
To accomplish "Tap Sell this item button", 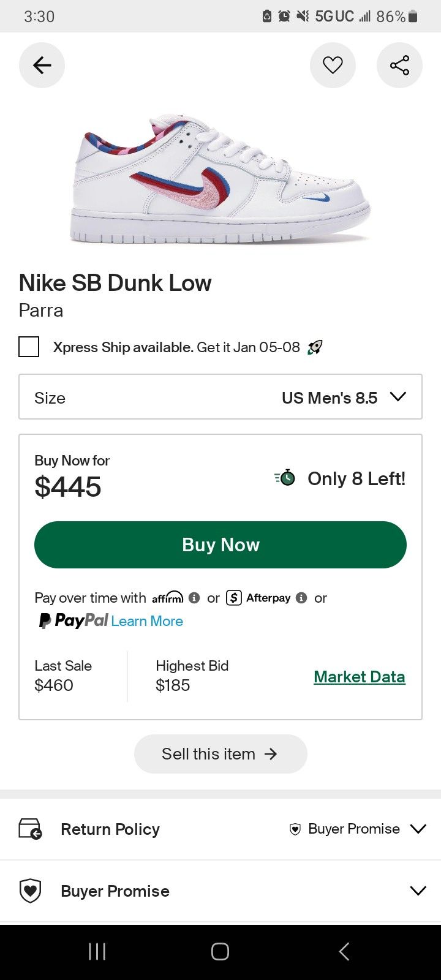I will point(221,754).
